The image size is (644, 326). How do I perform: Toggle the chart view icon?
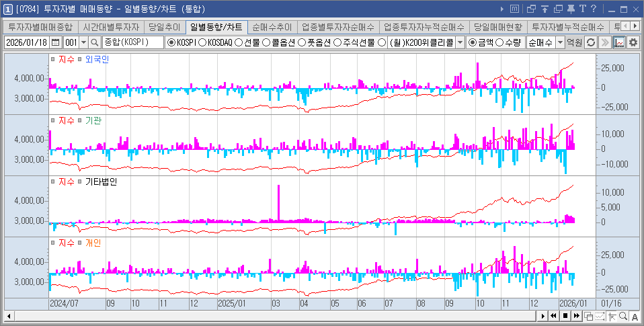point(619,42)
